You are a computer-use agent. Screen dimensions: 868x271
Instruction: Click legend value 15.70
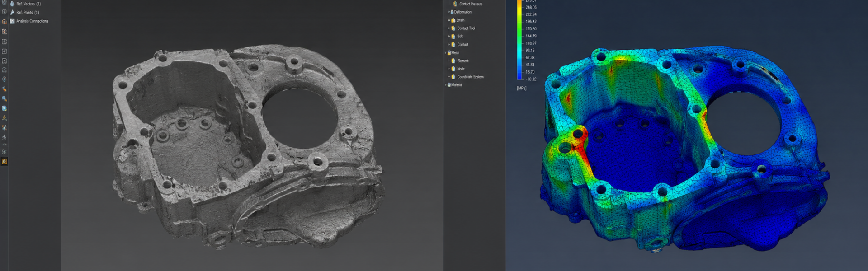530,72
